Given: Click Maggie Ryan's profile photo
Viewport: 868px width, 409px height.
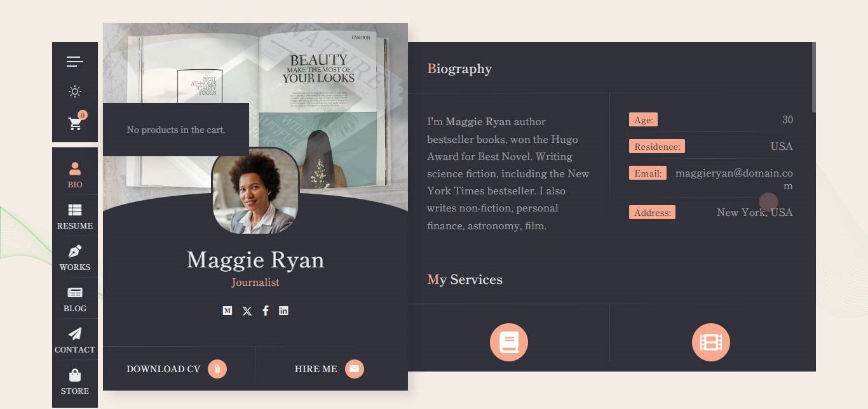Looking at the screenshot, I should 255,191.
